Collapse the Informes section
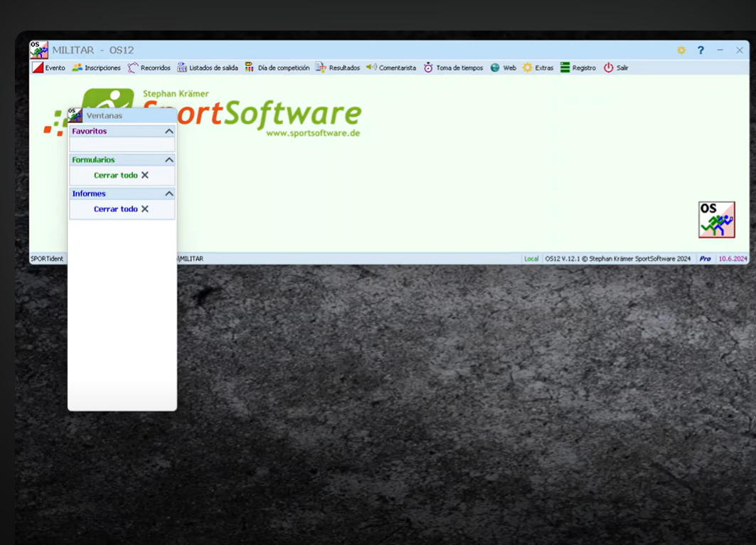The height and width of the screenshot is (545, 756). [x=169, y=194]
